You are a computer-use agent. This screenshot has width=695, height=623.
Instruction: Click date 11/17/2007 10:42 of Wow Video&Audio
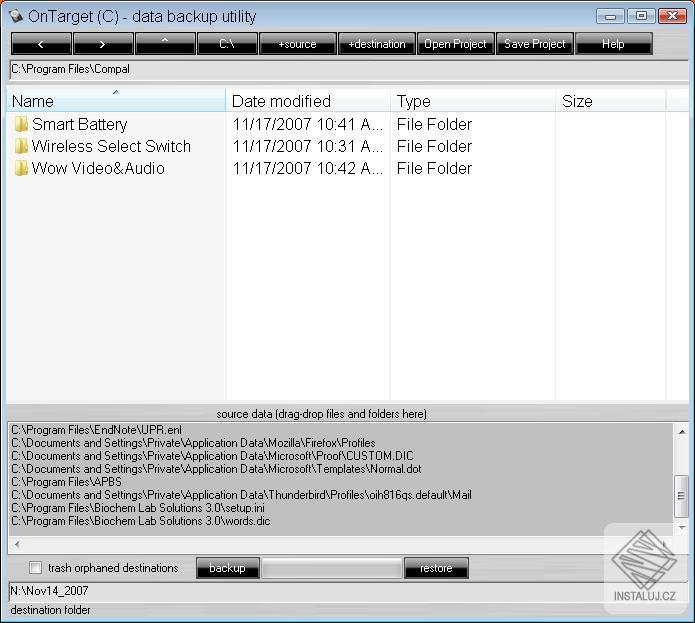(x=308, y=168)
